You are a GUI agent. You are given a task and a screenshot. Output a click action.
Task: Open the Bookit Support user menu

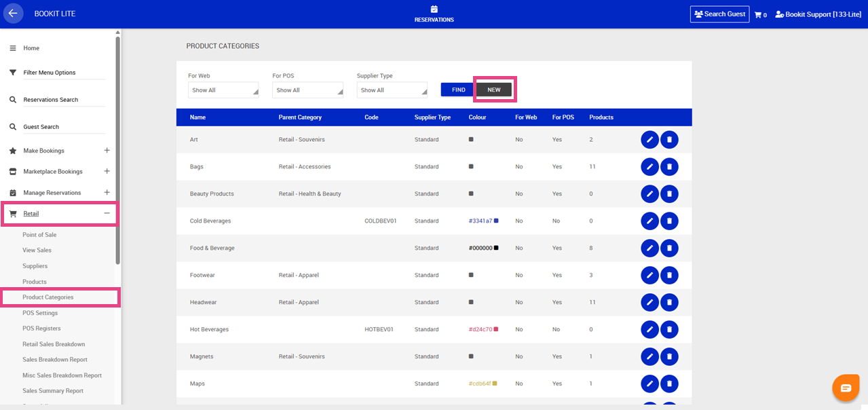pyautogui.click(x=818, y=14)
